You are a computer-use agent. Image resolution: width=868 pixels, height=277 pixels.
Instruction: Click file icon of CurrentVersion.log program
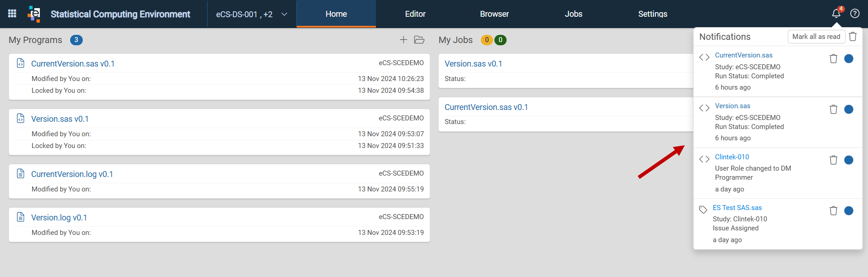(20, 173)
